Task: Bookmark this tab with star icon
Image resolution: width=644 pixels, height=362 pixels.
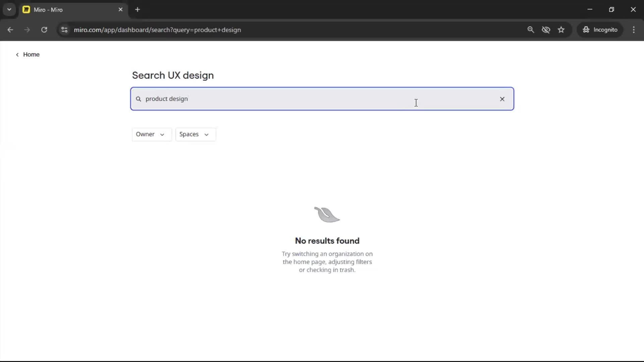Action: click(x=561, y=29)
